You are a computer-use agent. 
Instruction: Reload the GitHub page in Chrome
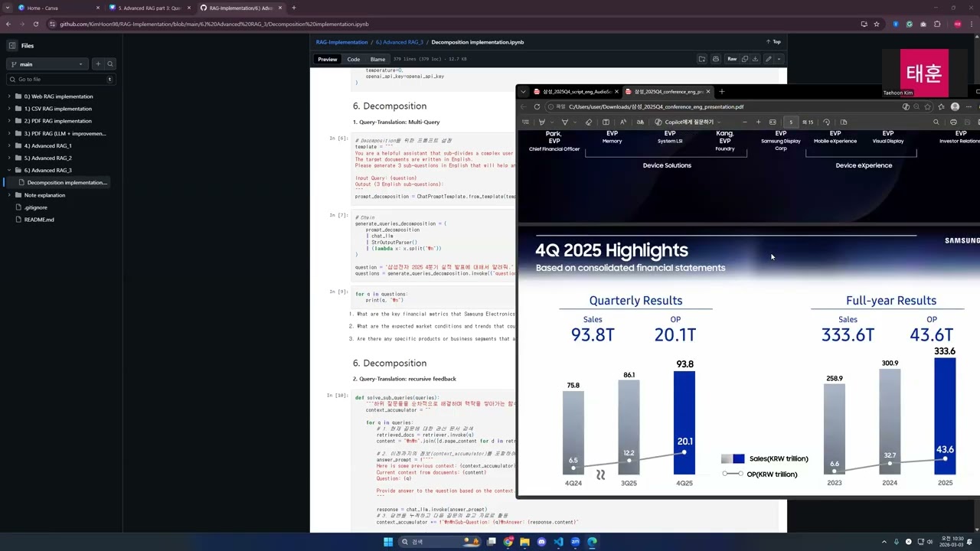(35, 24)
